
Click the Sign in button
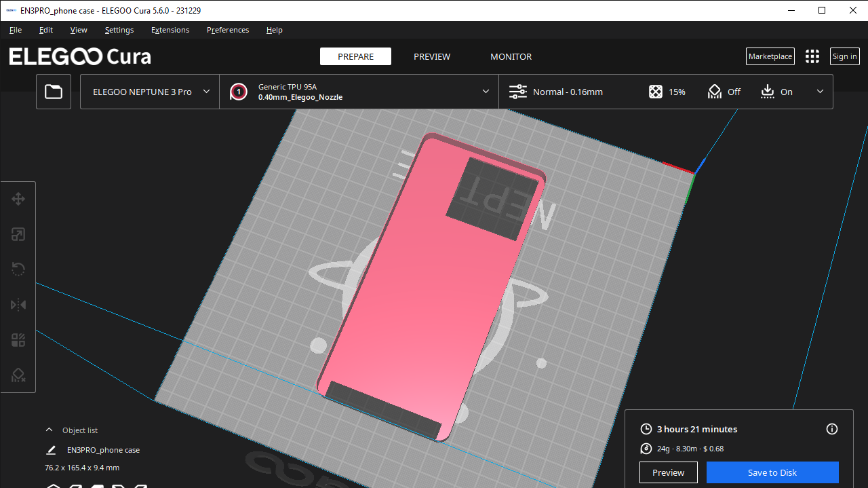pos(845,56)
